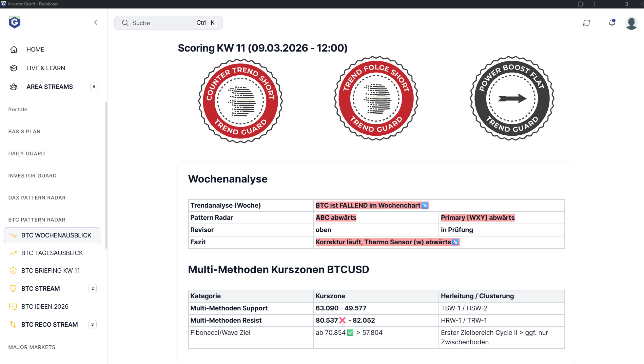Open the notifications bell

tap(612, 23)
